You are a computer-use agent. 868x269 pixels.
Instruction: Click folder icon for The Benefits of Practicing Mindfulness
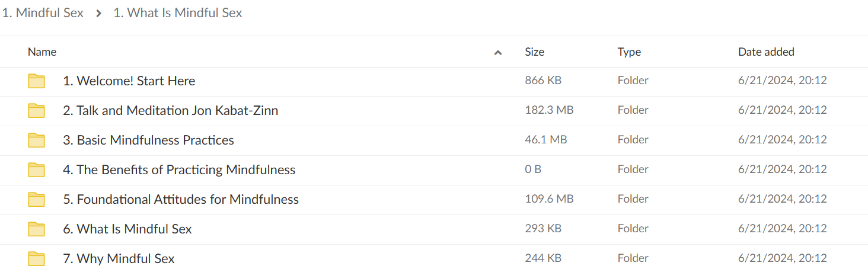[x=37, y=170]
